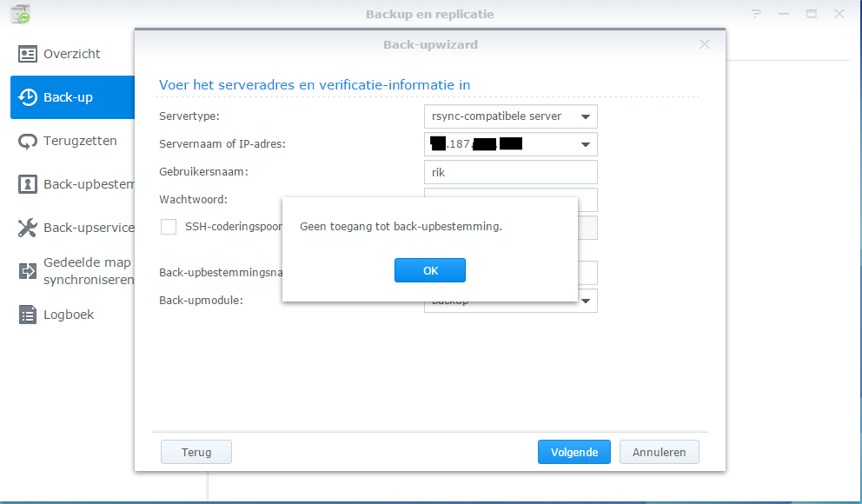Screen dimensions: 862x504
Task: Enable the SSH-coderingspoort checkbox
Action: [169, 227]
